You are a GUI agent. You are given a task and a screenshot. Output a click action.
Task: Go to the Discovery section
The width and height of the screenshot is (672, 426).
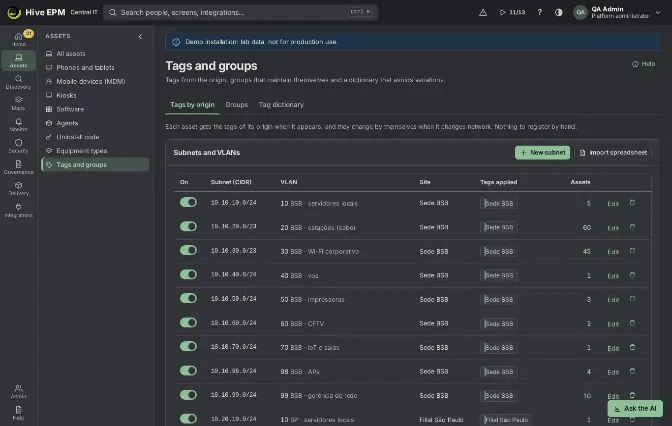[x=18, y=82]
